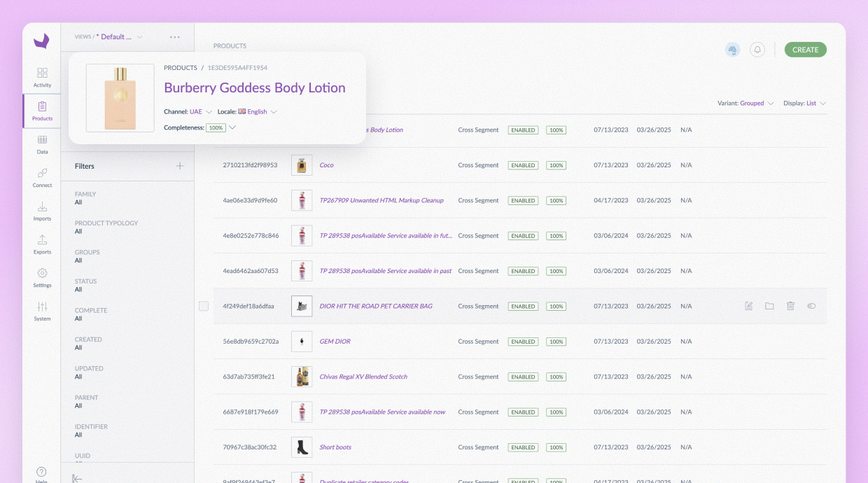Collapse the filters side panel
868x483 pixels.
77,478
